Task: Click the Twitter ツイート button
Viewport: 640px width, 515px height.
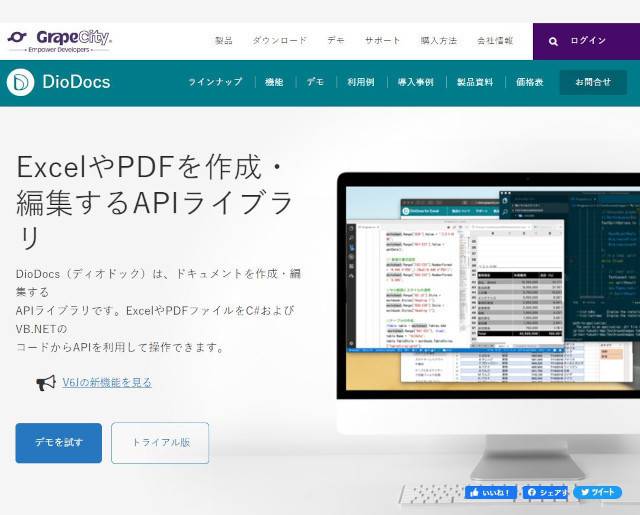Action: pos(598,492)
